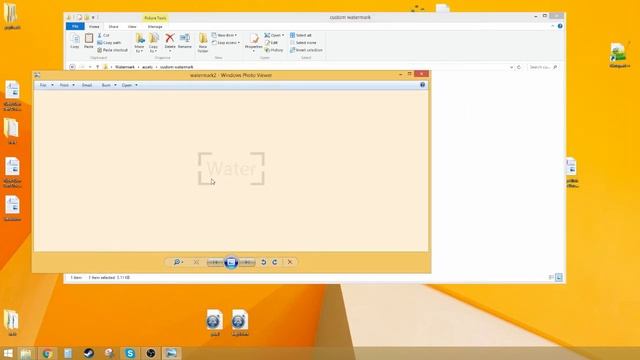The width and height of the screenshot is (640, 360).
Task: Open the Print dropdown in Photo Viewer
Action: (x=67, y=85)
